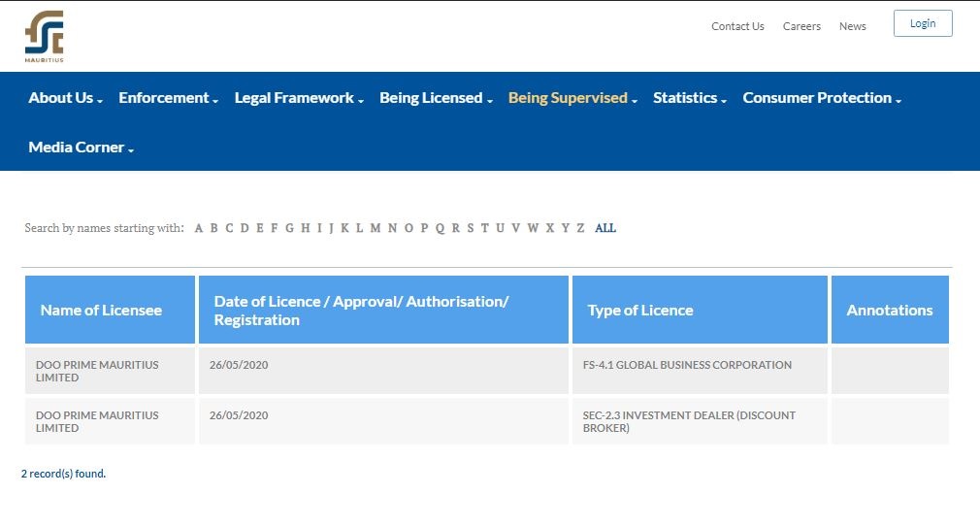Go to Careers link
Image resolution: width=980 pixels, height=527 pixels.
[801, 26]
